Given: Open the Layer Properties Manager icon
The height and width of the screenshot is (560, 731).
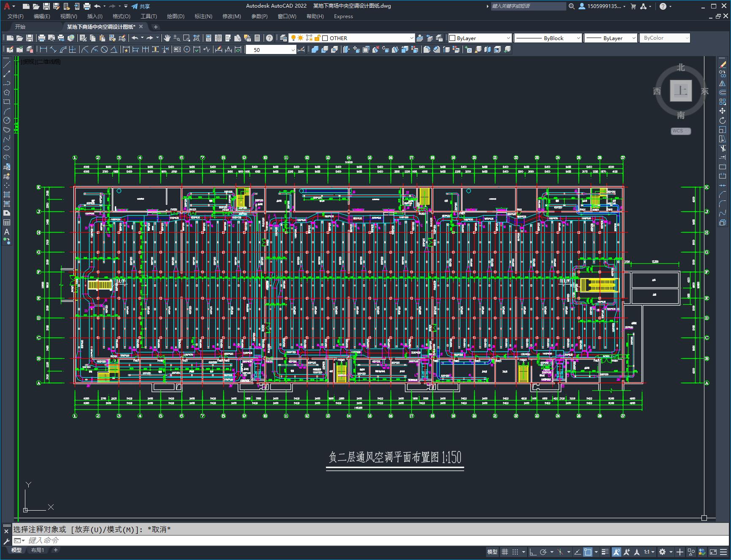Looking at the screenshot, I should click(x=283, y=38).
